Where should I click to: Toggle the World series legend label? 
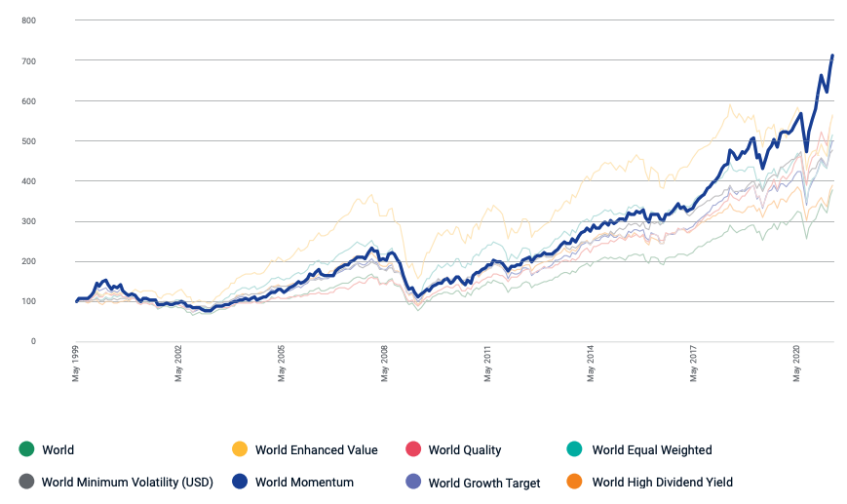pyautogui.click(x=58, y=450)
